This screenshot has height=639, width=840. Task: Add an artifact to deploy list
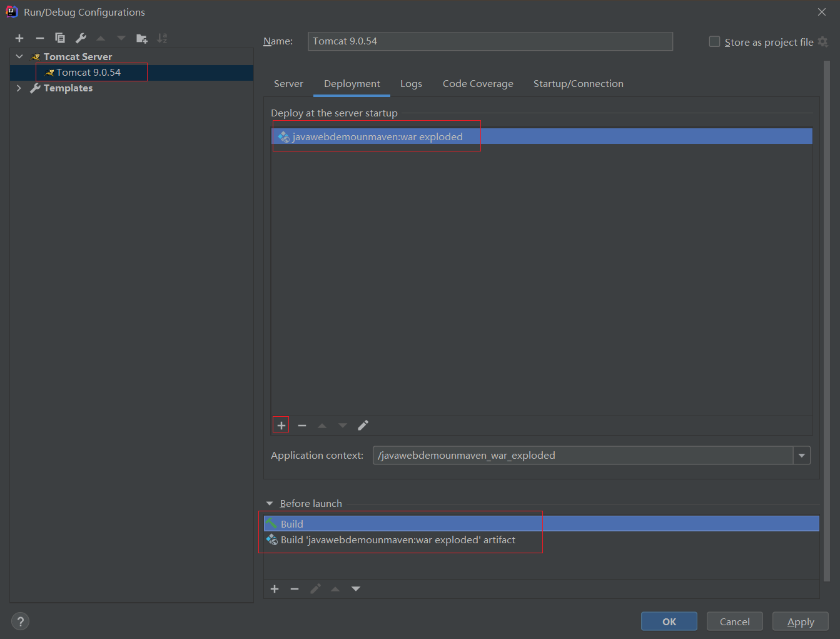[x=281, y=426]
